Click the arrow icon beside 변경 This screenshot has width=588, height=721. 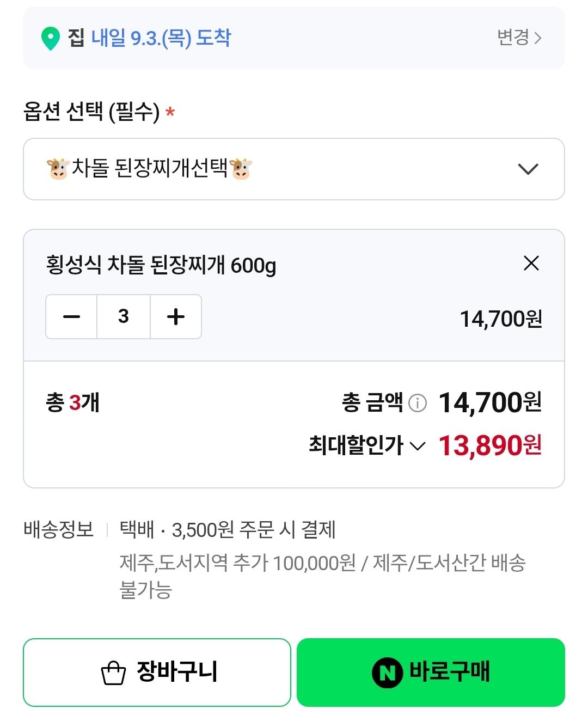click(x=537, y=38)
